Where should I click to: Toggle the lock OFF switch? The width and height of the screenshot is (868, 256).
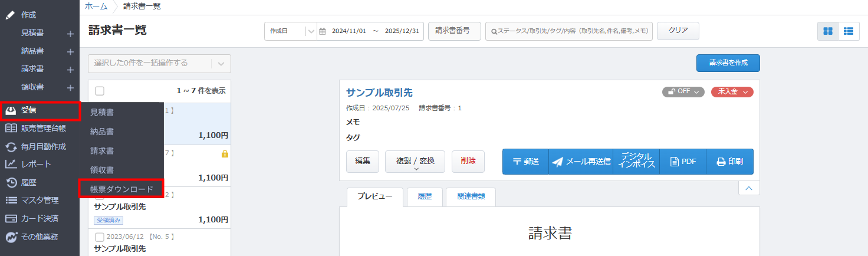click(683, 92)
